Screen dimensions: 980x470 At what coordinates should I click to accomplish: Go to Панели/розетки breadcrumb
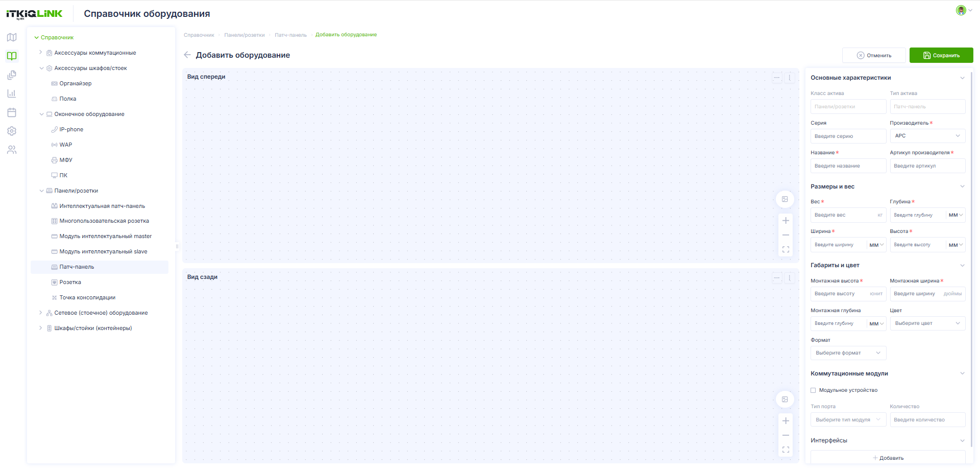(x=244, y=35)
